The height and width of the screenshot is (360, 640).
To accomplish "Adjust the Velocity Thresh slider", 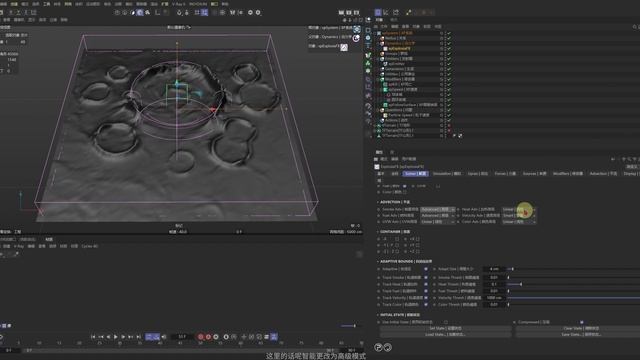I will [573, 298].
